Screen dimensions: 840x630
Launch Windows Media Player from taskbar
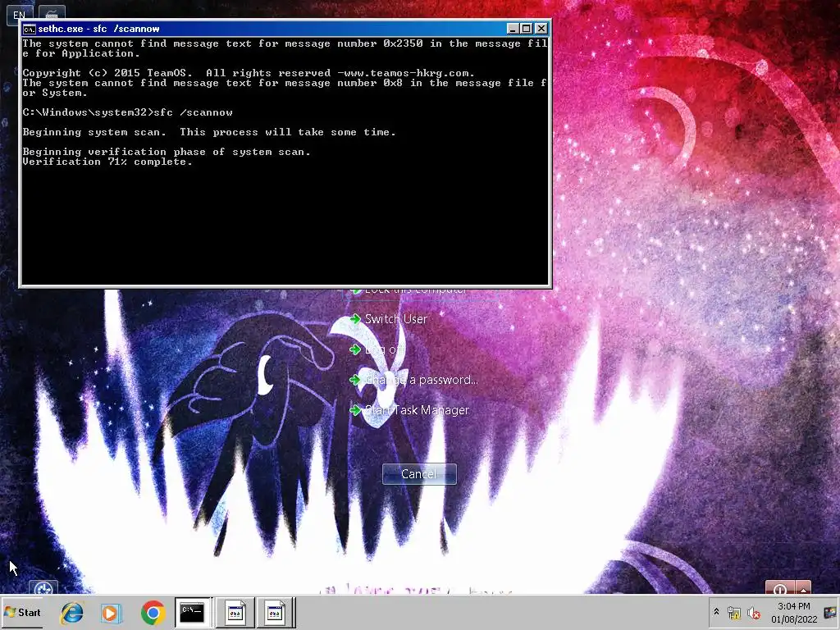point(111,612)
